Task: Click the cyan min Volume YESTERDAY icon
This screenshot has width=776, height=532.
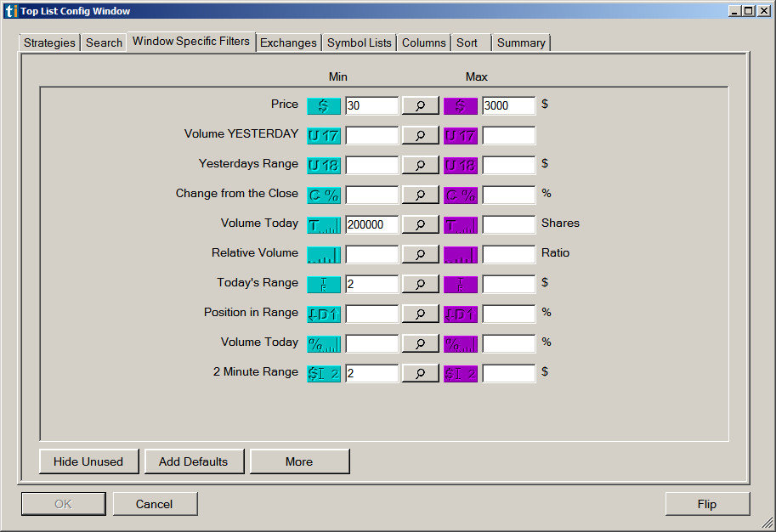Action: point(324,136)
